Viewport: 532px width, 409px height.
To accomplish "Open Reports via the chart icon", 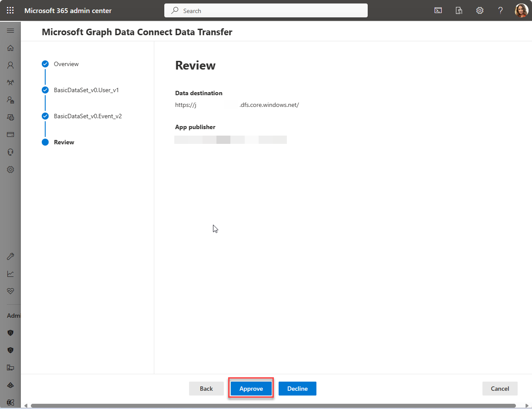I will [x=10, y=273].
